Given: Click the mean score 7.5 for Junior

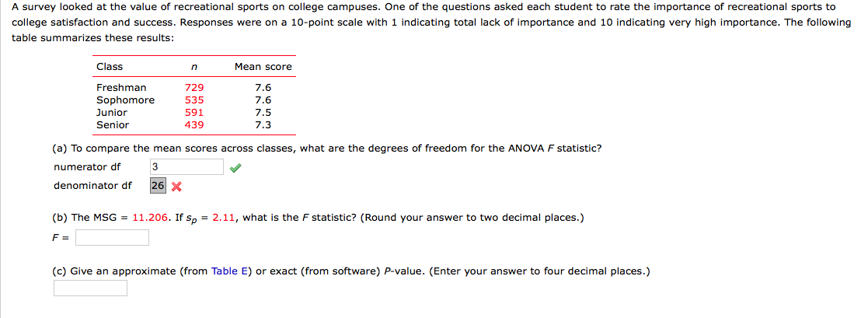Looking at the screenshot, I should pos(263,113).
